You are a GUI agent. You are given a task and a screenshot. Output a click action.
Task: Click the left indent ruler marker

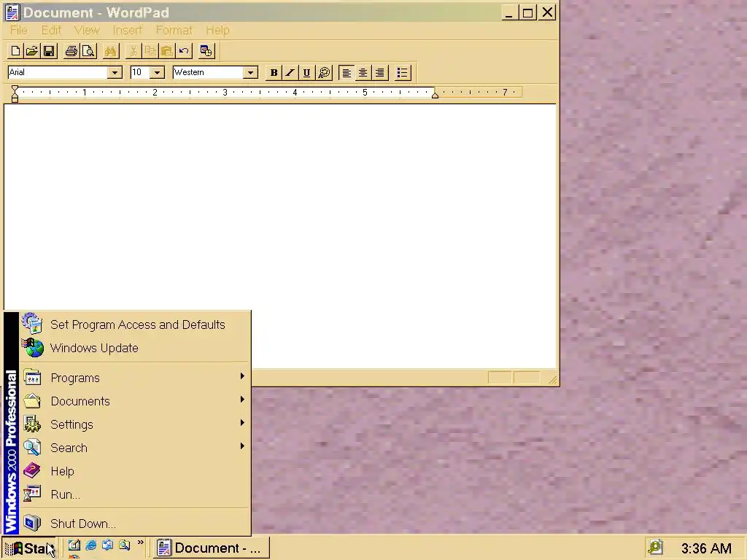[15, 97]
